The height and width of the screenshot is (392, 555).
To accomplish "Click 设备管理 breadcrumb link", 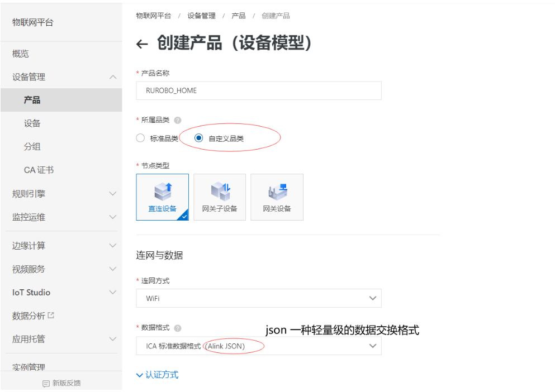I will (x=201, y=16).
